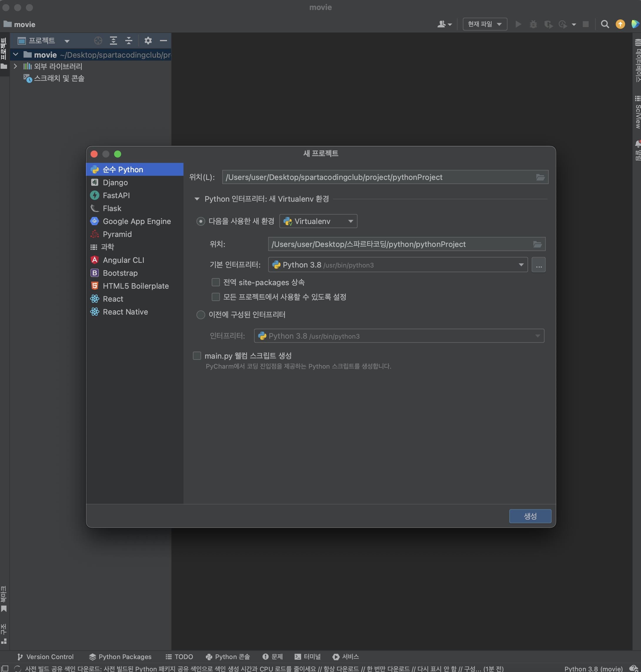This screenshot has width=641, height=672.
Task: Click the JetBrains Code With Me icon
Action: [635, 24]
